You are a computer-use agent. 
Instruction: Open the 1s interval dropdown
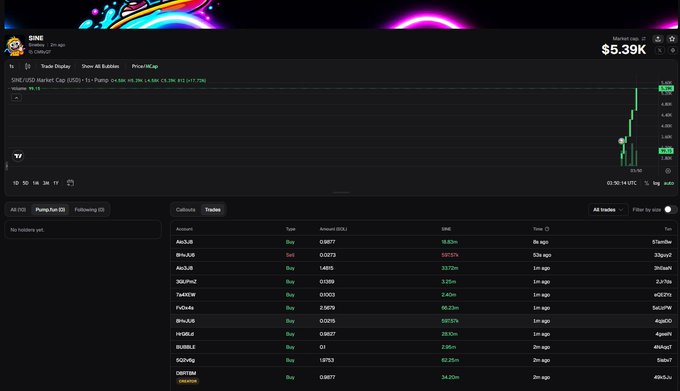(x=12, y=66)
